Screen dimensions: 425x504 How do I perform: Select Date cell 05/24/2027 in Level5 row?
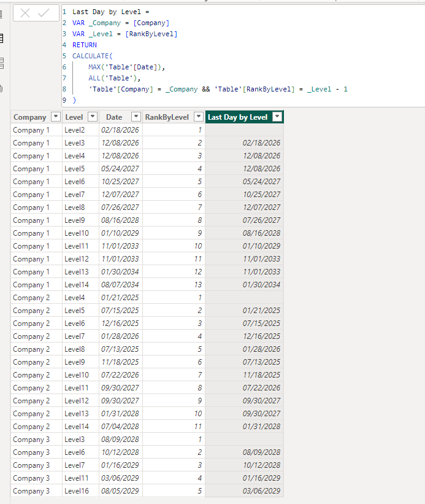(121, 168)
